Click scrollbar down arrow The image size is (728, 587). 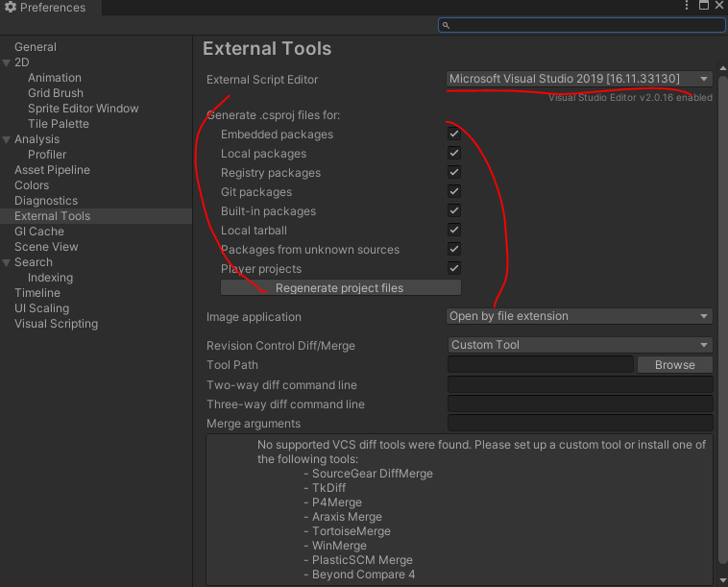723,580
